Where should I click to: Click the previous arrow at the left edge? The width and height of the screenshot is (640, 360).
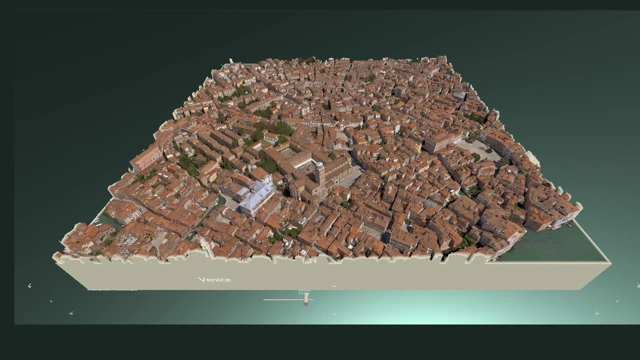coord(30,285)
